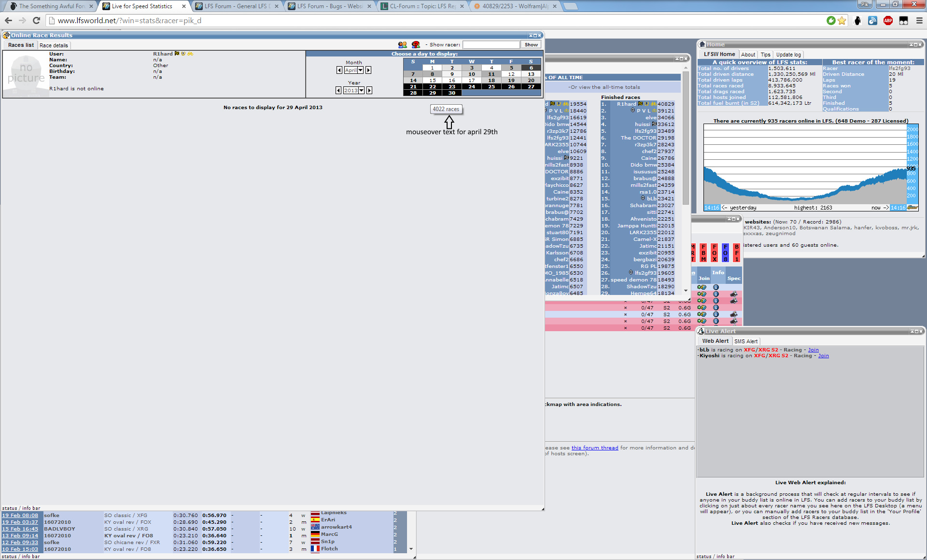This screenshot has width=927, height=560.
Task: Click the Show racer text field
Action: [491, 45]
